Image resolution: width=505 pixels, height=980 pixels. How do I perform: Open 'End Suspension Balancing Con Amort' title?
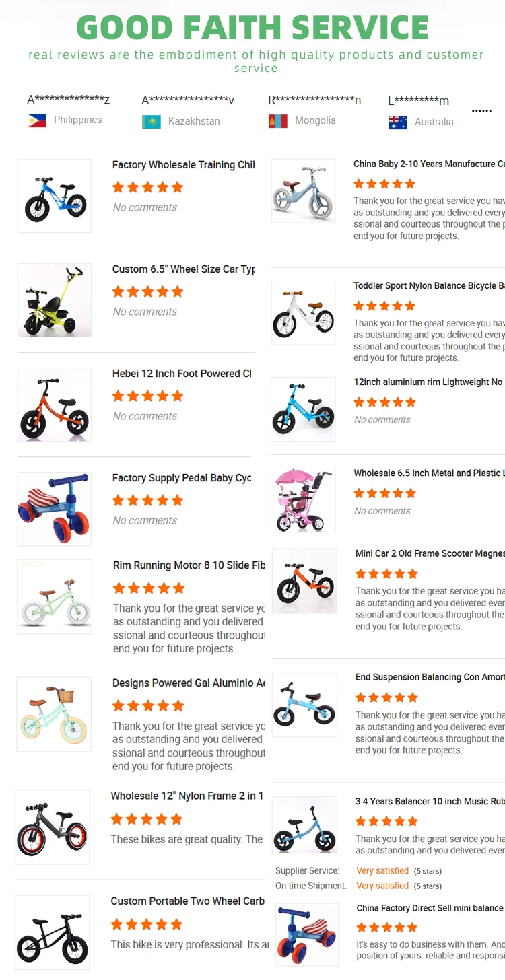[x=430, y=677]
